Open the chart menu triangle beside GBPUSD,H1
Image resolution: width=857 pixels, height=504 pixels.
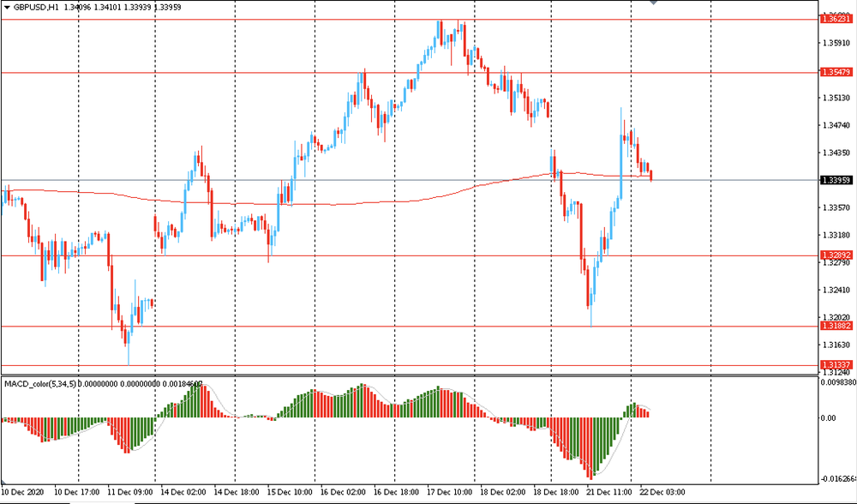(7, 8)
